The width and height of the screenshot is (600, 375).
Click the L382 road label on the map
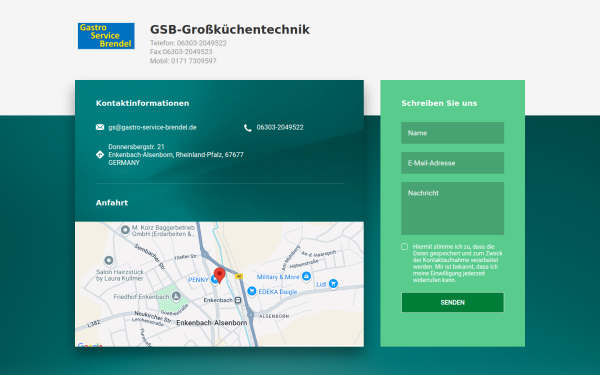click(x=94, y=324)
